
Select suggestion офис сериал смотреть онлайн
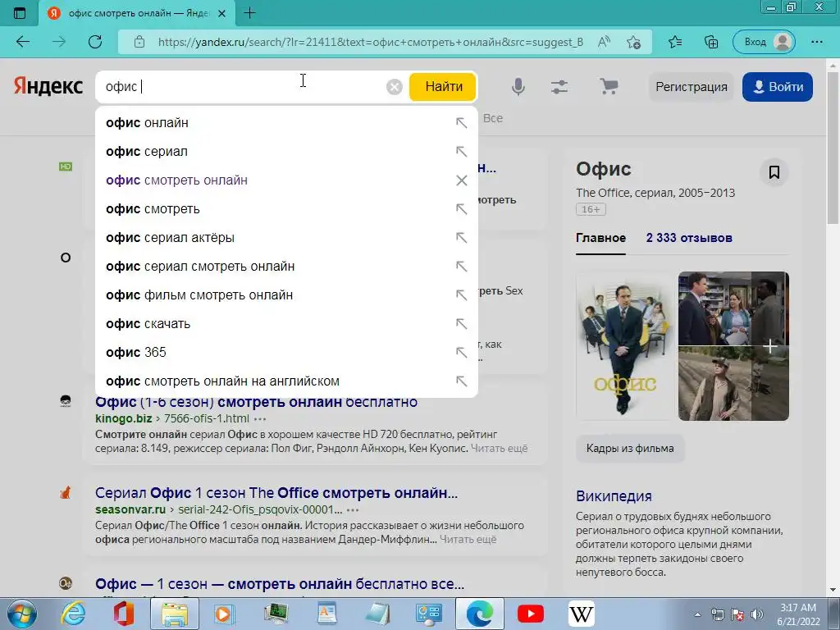pos(200,267)
